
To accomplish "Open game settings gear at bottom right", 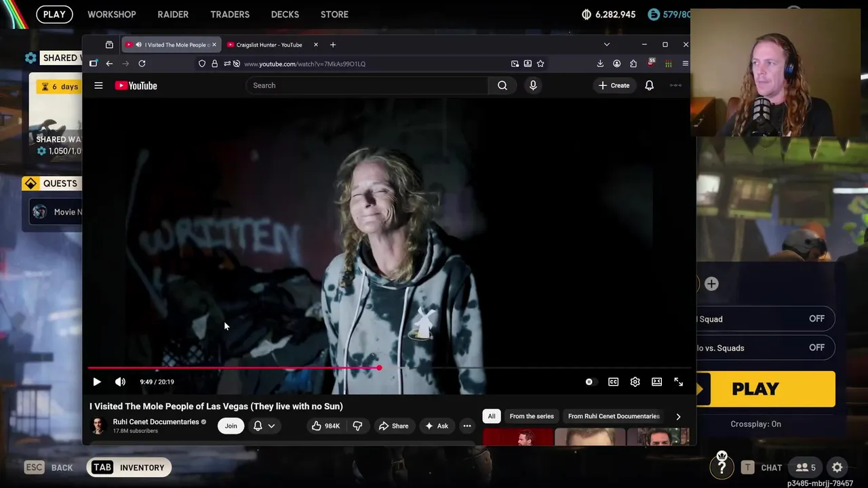I will (x=837, y=467).
